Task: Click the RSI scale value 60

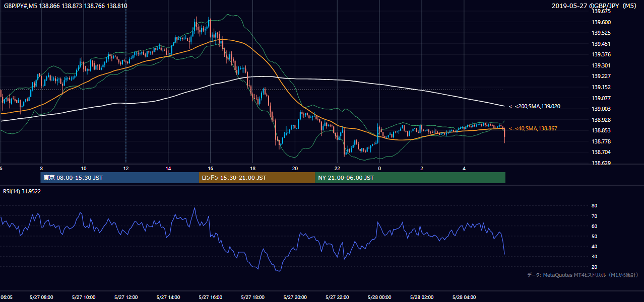Action: (x=594, y=226)
